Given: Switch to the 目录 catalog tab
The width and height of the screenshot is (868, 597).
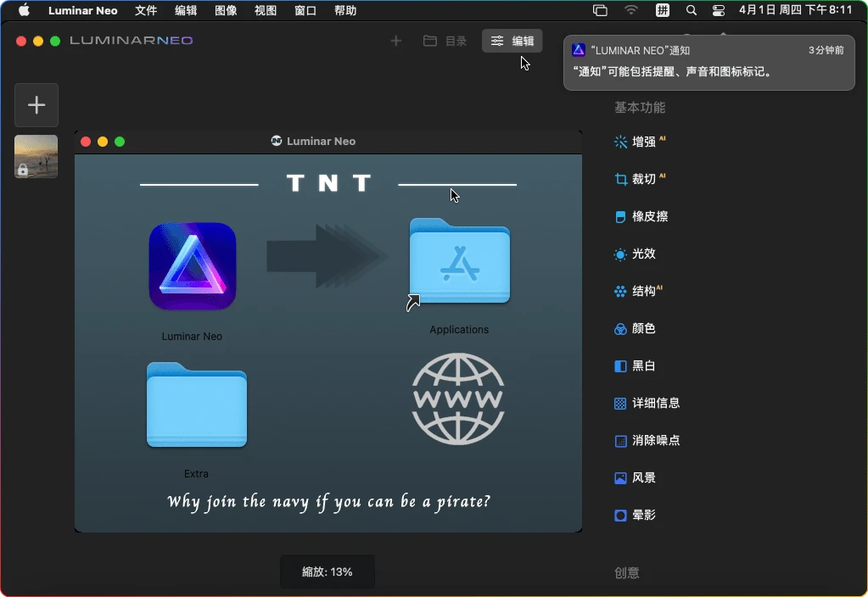Looking at the screenshot, I should 445,40.
